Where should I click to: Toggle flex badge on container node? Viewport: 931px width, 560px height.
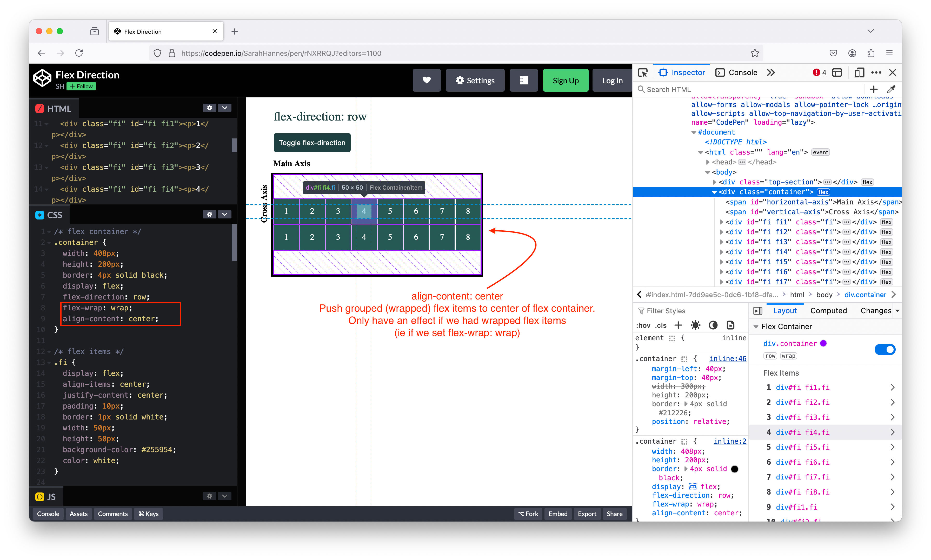823,192
